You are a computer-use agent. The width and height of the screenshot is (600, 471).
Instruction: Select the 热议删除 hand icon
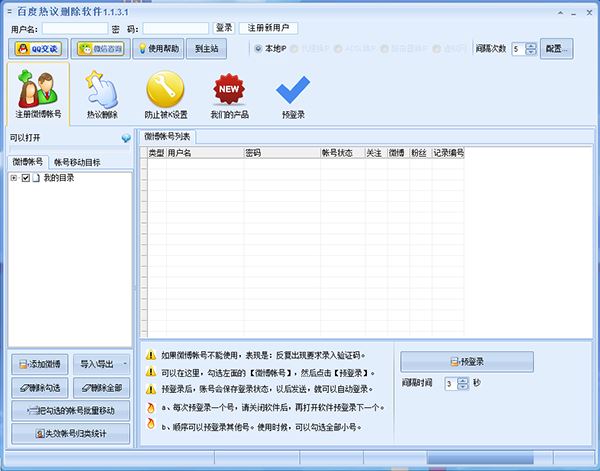point(102,94)
